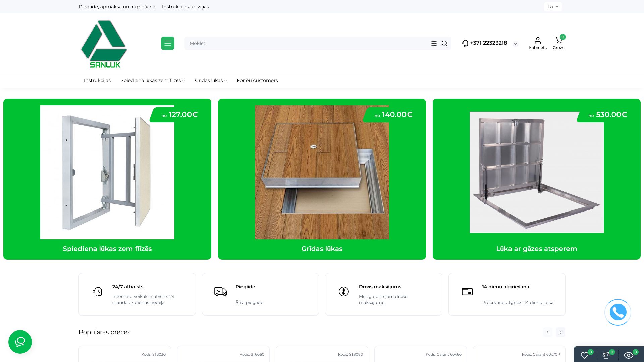Screen dimensions: 644x362
Task: Open For eu customers menu item
Action: pos(257,80)
